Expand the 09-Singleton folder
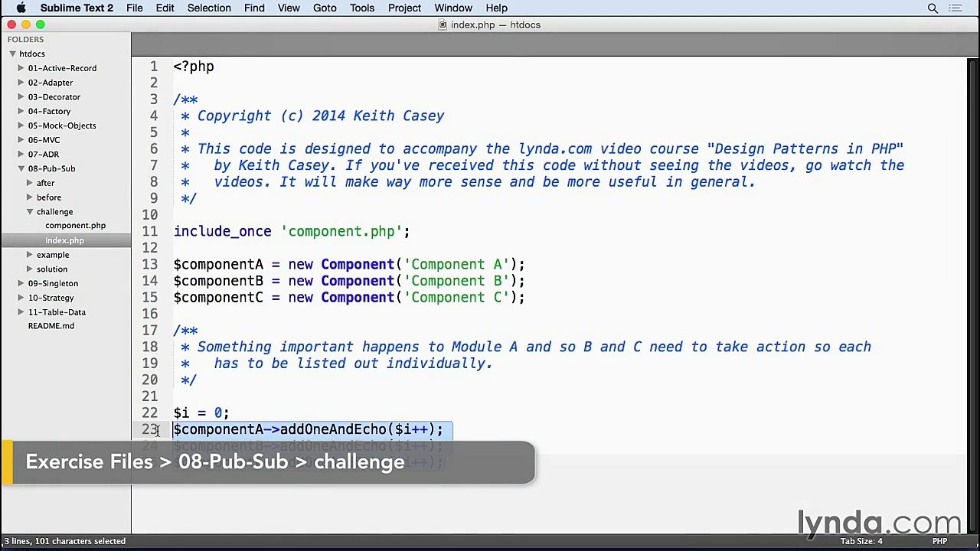This screenshot has width=980, height=551. click(x=21, y=283)
